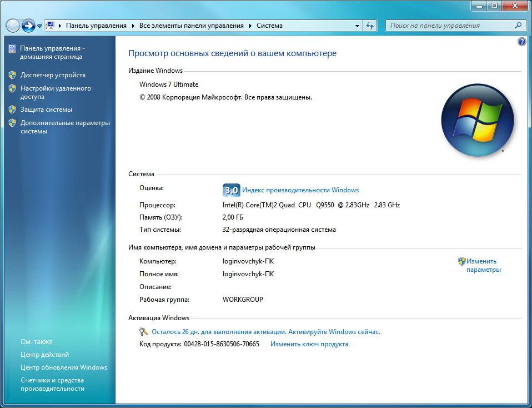
Task: Click memory value 2,00 ГБ
Action: point(233,217)
